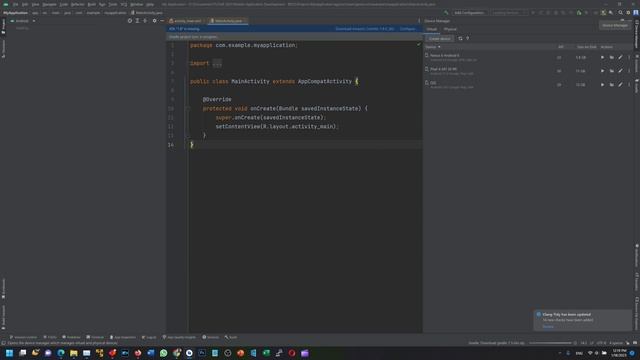
Task: Edit the Pixel 4 API 30 device
Action: 620,71
